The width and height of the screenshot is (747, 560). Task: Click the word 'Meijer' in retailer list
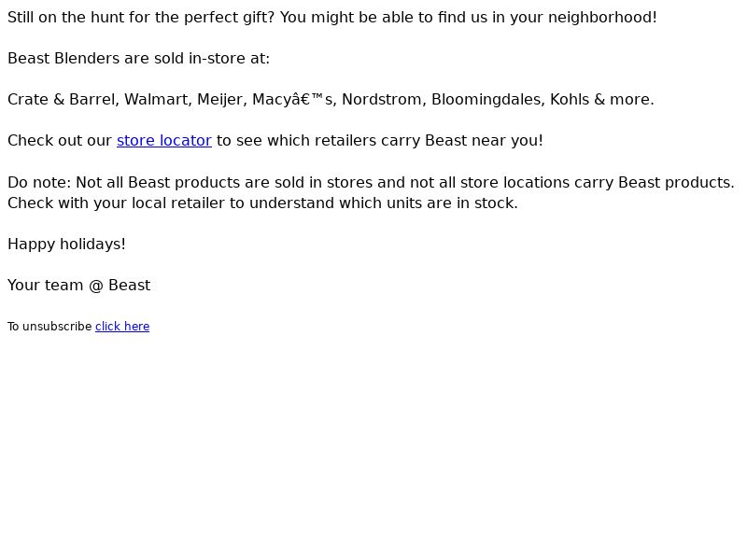219,99
